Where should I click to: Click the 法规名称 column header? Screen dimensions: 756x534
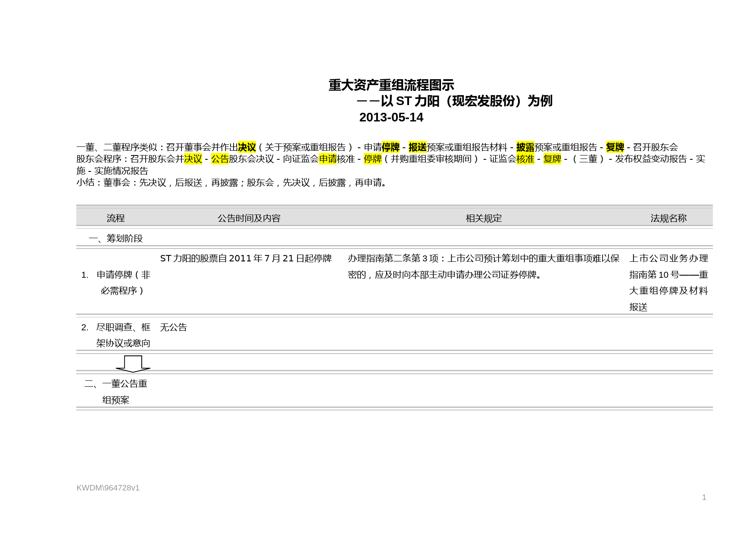click(669, 218)
